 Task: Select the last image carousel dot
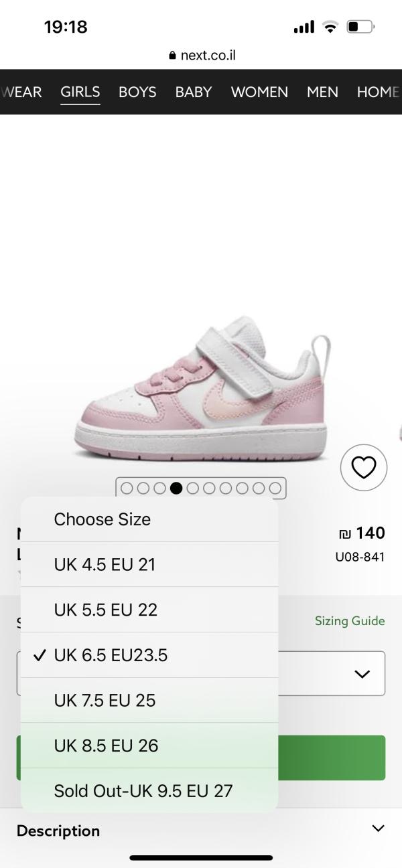pos(275,488)
